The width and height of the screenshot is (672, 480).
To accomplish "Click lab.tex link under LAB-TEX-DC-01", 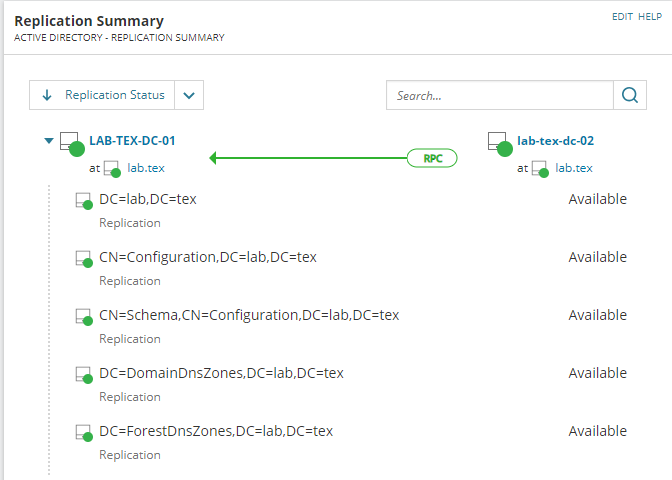I will click(x=146, y=168).
